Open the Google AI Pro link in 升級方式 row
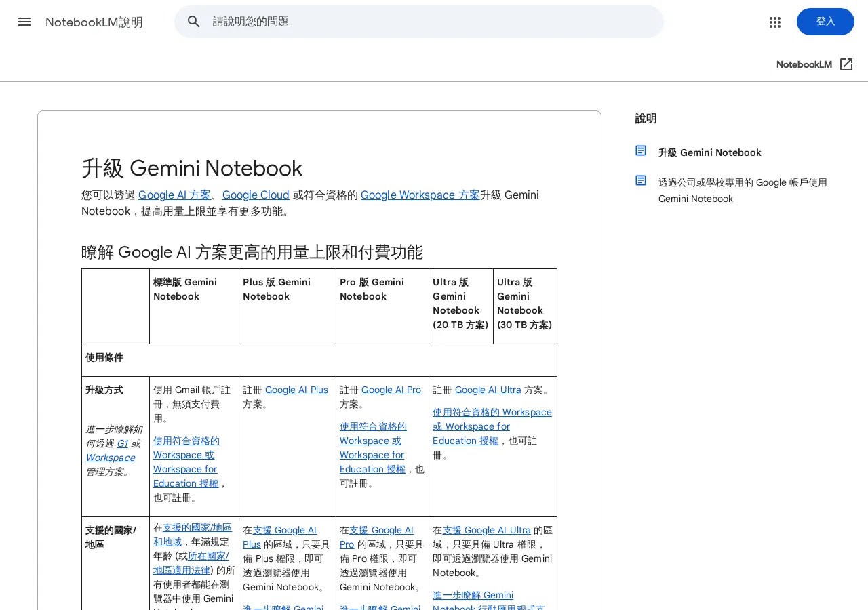Screen dimensions: 868x610 tap(391, 390)
